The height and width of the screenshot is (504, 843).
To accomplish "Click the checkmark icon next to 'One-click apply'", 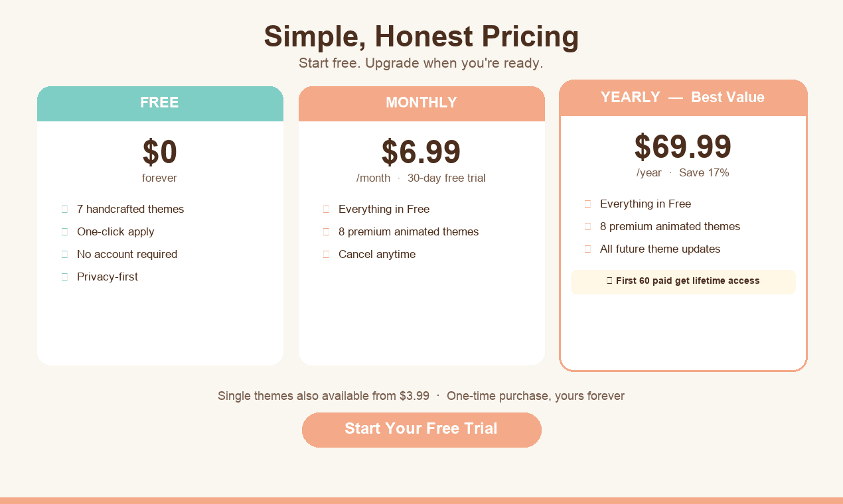I will [64, 231].
